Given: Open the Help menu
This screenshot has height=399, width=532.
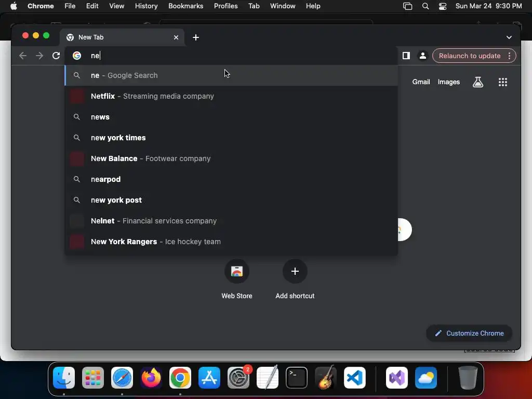Looking at the screenshot, I should coord(313,6).
